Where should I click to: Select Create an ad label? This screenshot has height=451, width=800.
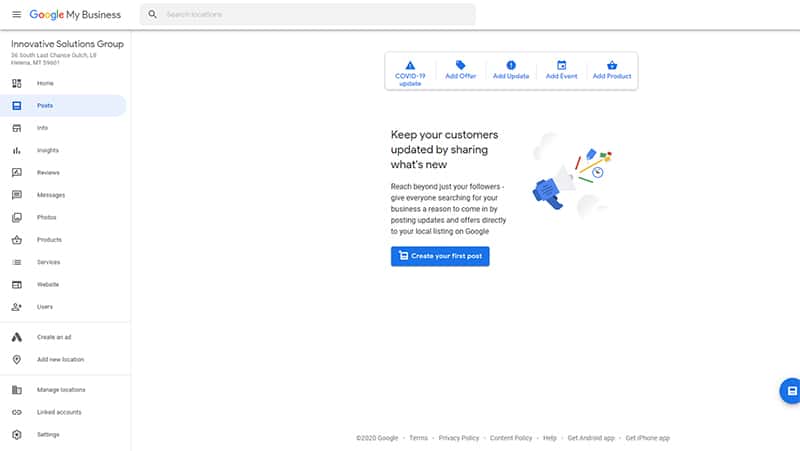click(x=54, y=337)
